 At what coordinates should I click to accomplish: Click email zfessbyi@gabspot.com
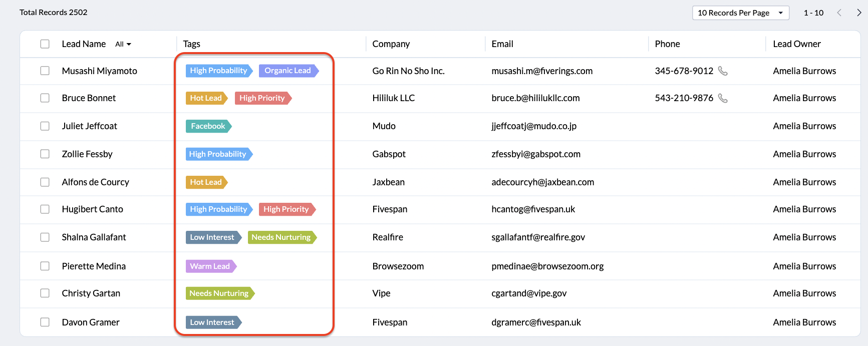coord(536,154)
